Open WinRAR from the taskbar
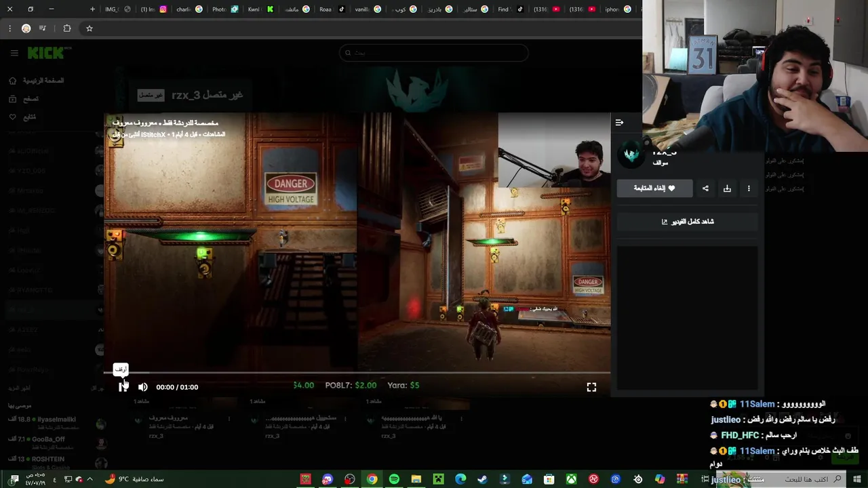 click(x=682, y=479)
